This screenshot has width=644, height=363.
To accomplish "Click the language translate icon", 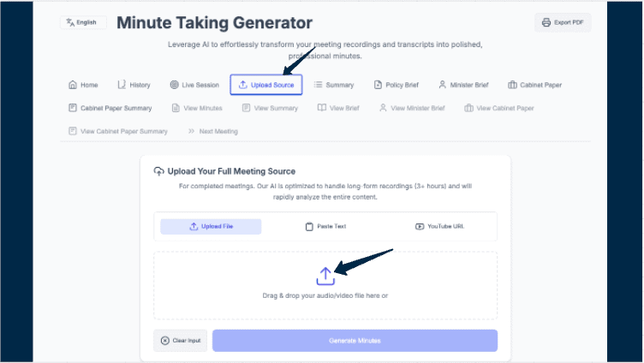I will [x=70, y=23].
